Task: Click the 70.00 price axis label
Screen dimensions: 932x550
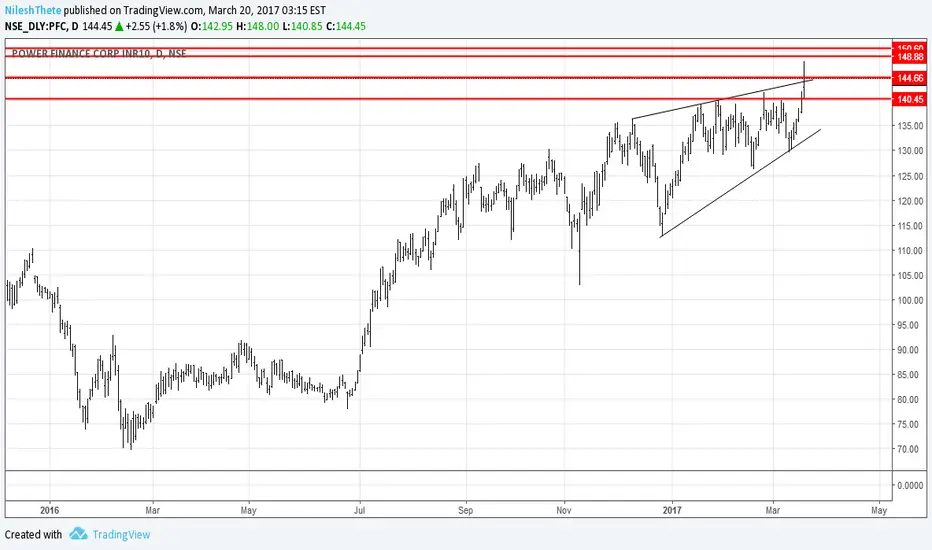Action: 910,450
